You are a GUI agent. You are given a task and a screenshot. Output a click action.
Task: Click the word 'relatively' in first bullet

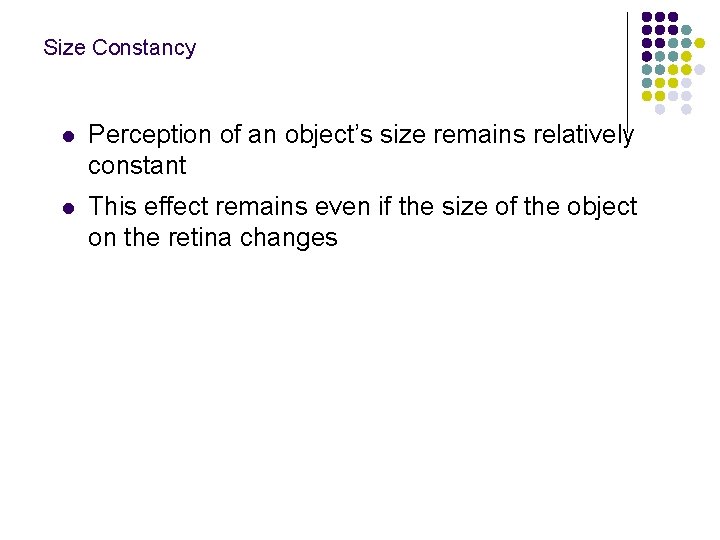click(x=583, y=136)
